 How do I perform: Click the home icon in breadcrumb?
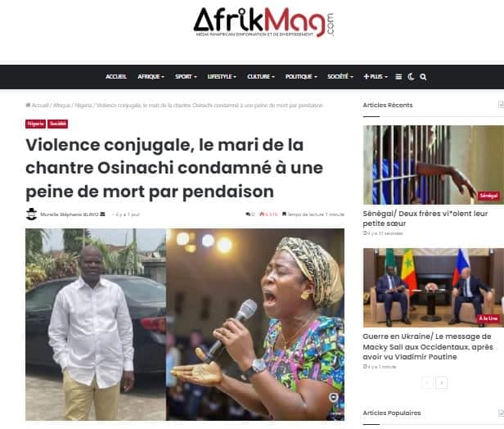point(28,105)
